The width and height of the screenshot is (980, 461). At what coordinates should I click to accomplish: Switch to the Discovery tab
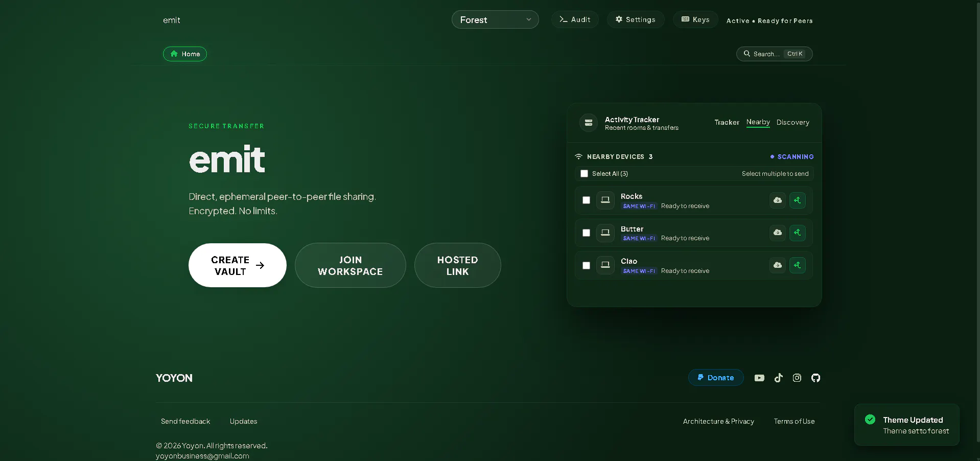coord(792,123)
